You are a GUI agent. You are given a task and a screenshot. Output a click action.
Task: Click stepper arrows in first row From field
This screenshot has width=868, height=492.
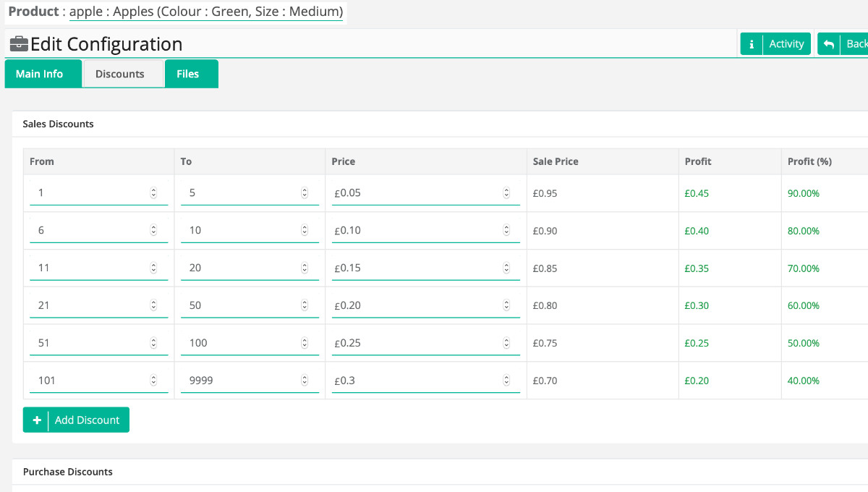click(153, 193)
